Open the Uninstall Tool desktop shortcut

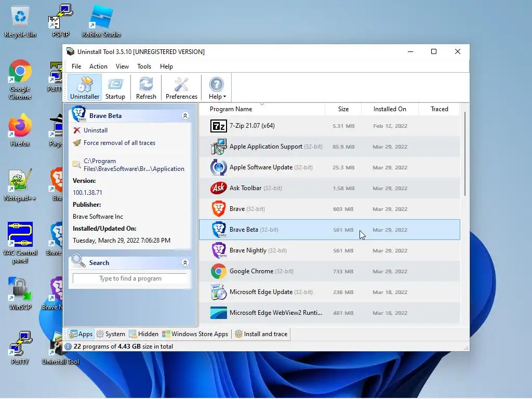pyautogui.click(x=60, y=349)
